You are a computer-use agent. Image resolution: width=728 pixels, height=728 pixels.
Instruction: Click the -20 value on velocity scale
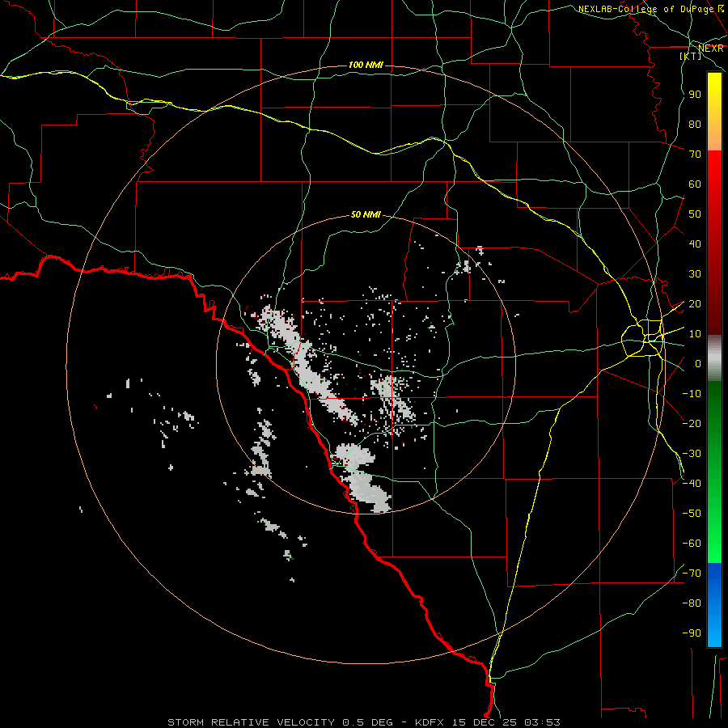point(692,424)
